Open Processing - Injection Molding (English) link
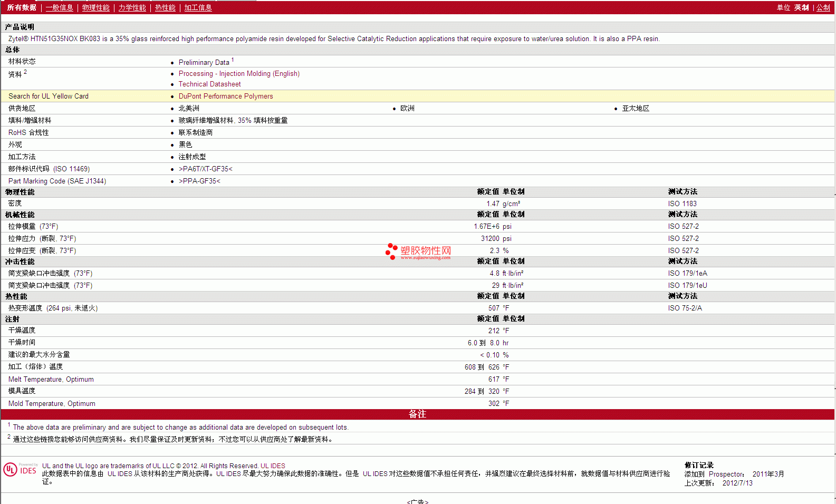 tap(239, 74)
